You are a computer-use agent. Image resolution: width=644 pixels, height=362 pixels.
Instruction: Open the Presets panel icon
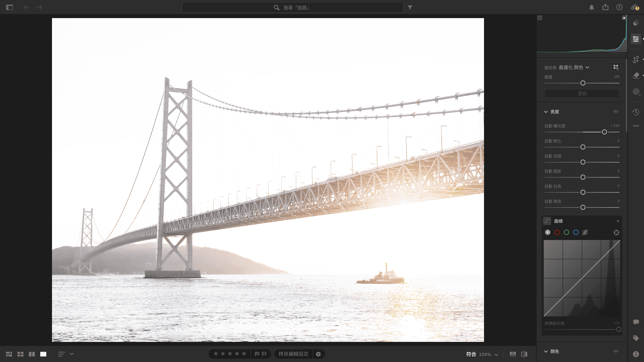[636, 23]
